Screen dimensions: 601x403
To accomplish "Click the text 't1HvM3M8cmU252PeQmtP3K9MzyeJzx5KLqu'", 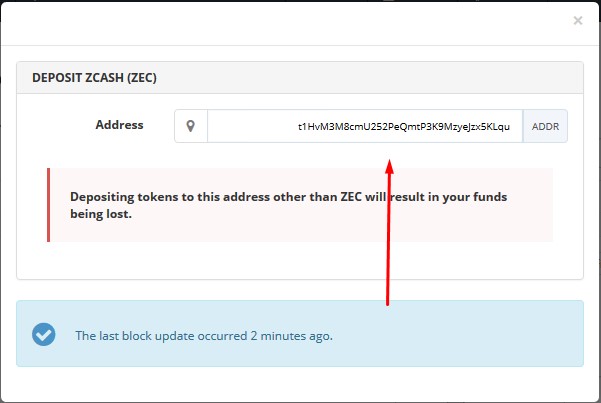I will click(x=404, y=127).
